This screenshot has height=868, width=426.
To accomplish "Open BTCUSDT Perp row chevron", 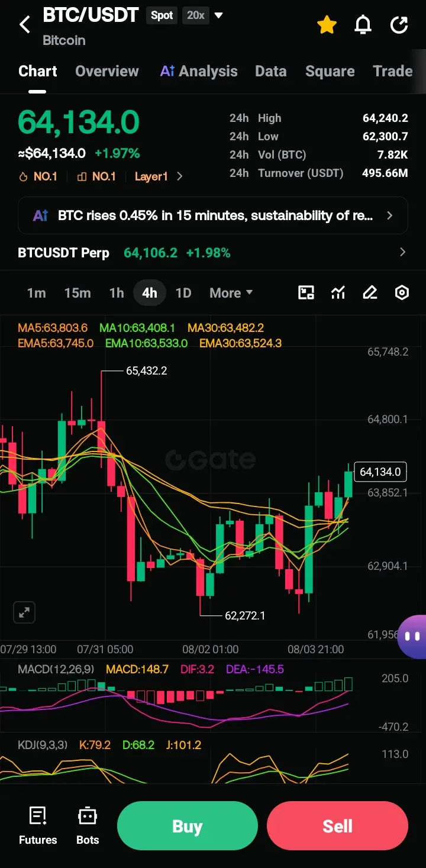I will tap(402, 253).
